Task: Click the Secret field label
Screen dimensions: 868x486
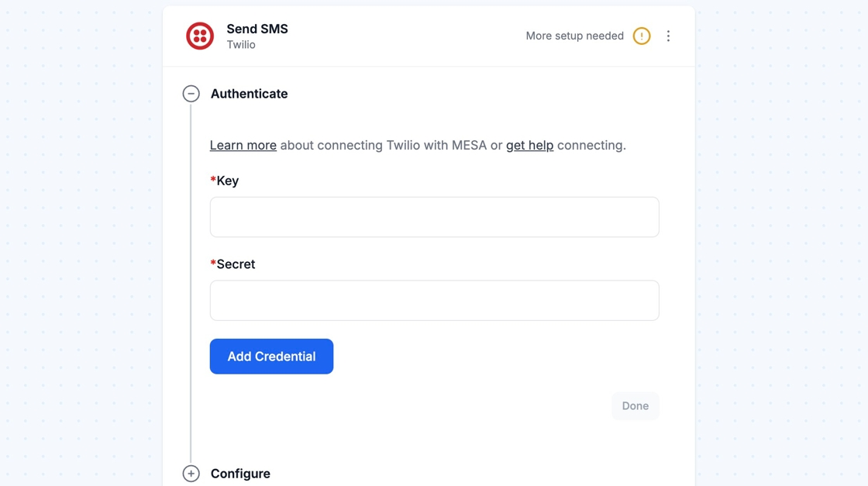Action: [236, 264]
